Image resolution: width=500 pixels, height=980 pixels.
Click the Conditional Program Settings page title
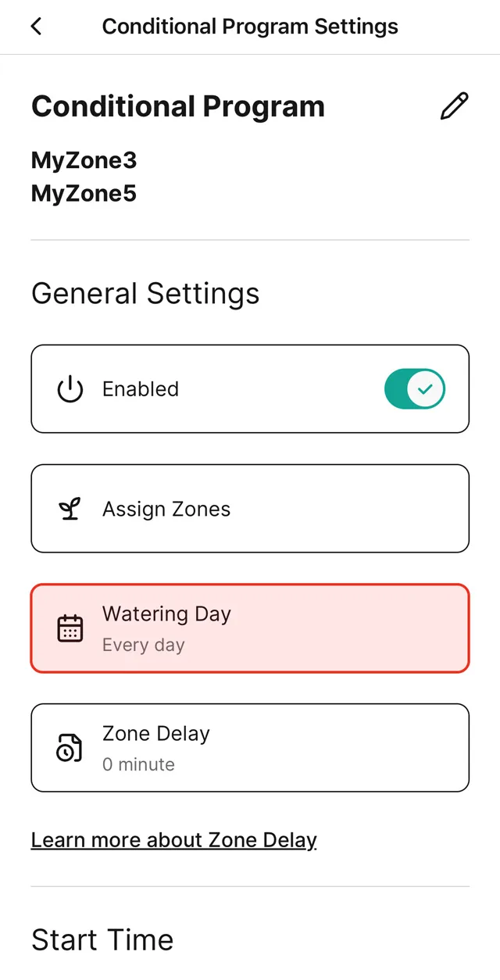point(250,26)
